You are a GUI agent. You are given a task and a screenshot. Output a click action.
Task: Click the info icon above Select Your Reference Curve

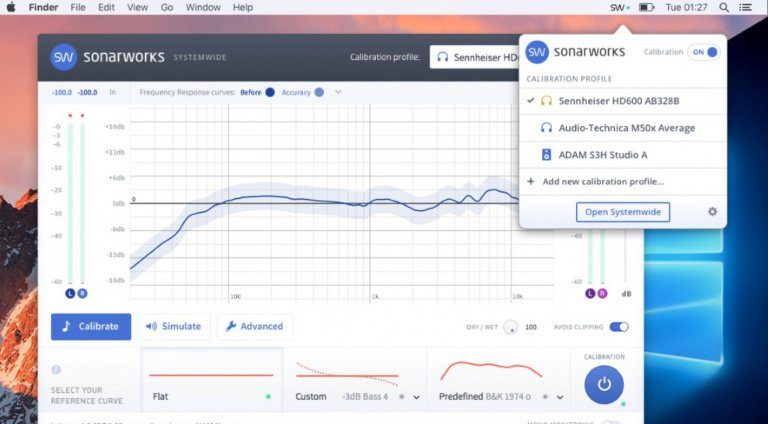pos(56,370)
